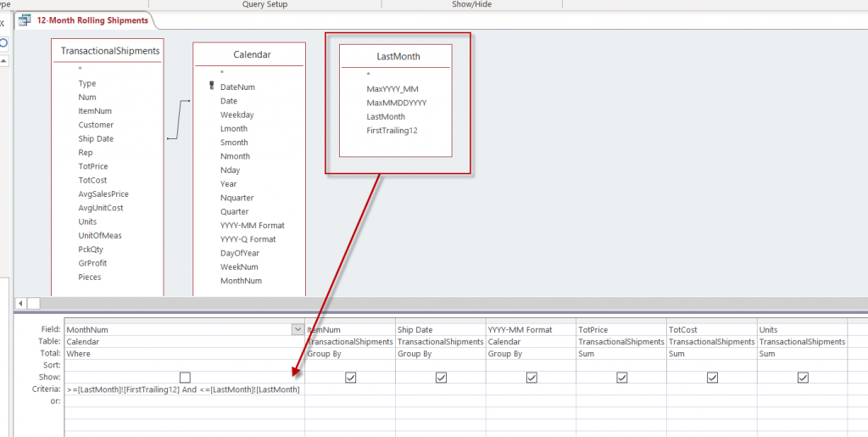Image resolution: width=868 pixels, height=437 pixels.
Task: Click the up arrow button in left pane
Action: 3,62
